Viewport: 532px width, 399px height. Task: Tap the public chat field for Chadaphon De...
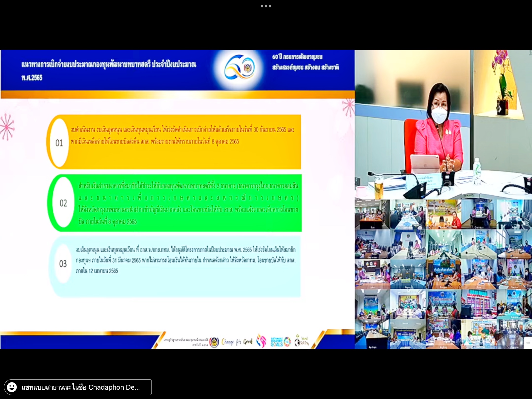click(78, 387)
